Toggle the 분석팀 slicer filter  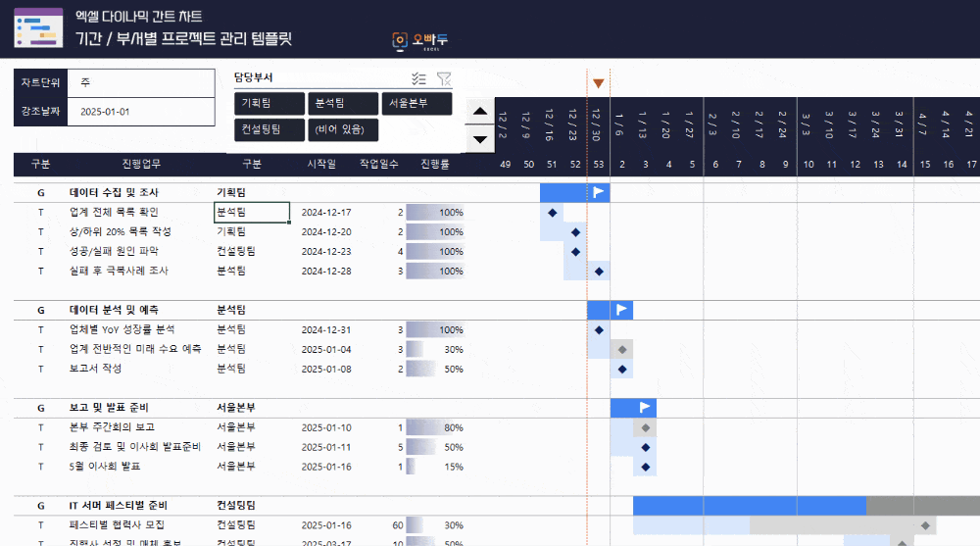(342, 103)
